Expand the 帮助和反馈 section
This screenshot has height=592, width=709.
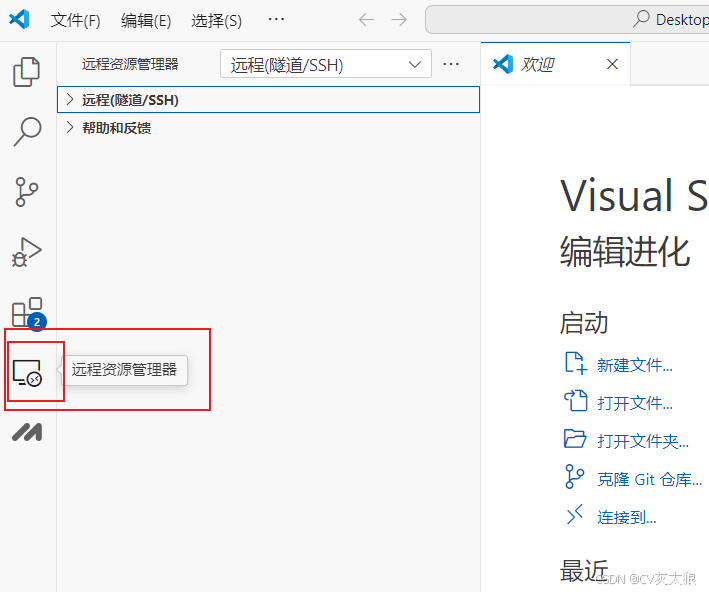pos(268,128)
